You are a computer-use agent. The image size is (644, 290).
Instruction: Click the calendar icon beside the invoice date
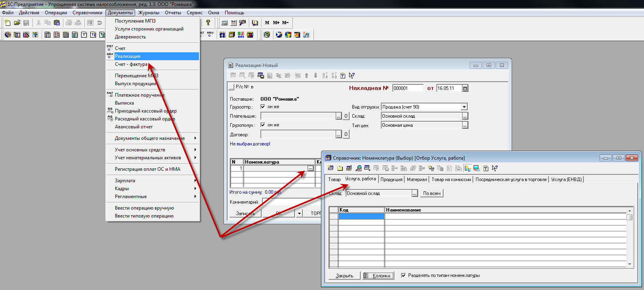(x=465, y=88)
